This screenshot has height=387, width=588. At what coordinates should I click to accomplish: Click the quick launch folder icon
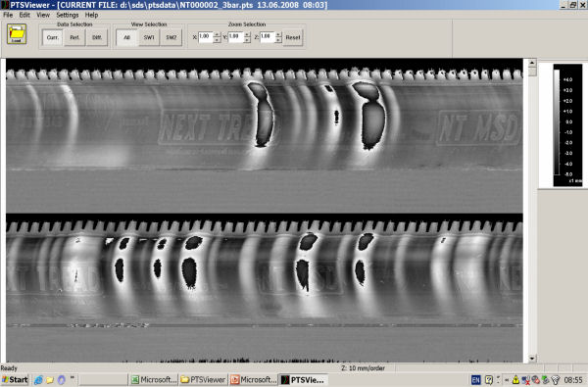tap(50, 380)
